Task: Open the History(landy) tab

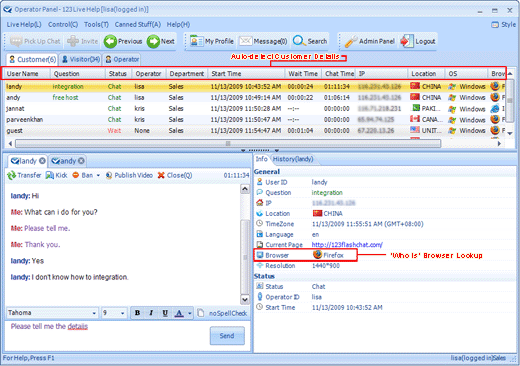Action: 293,159
